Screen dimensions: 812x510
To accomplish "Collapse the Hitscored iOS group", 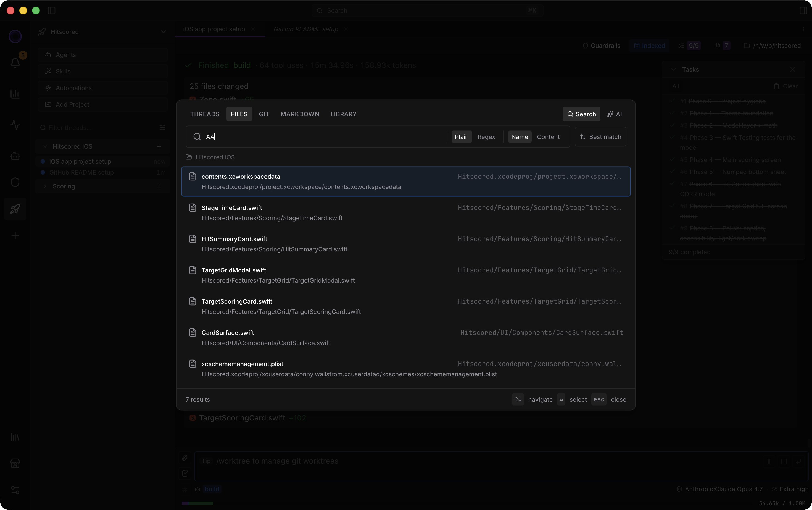I will pyautogui.click(x=45, y=146).
